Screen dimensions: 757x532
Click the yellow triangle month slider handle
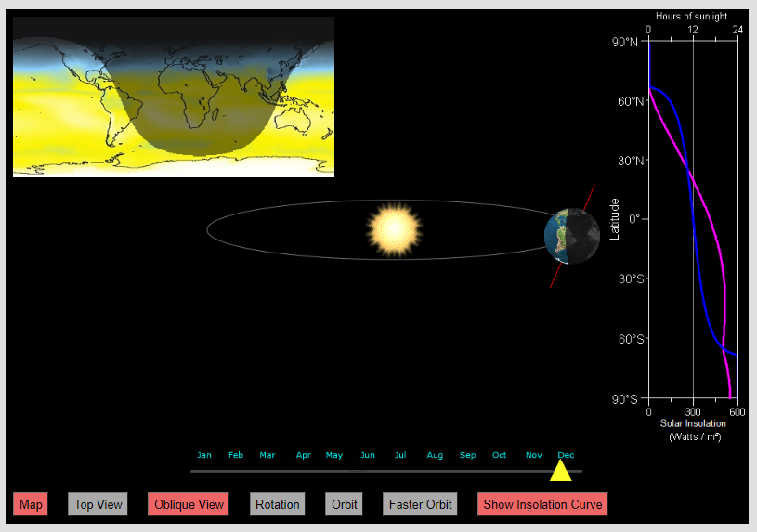(560, 471)
